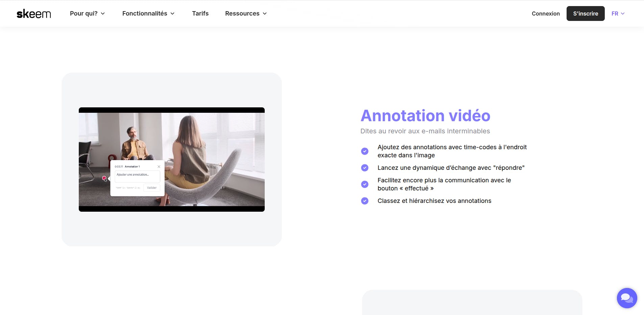Screen dimensions: 644x315
Task: Open the "Pour qui?" dropdown
Action: pos(87,14)
